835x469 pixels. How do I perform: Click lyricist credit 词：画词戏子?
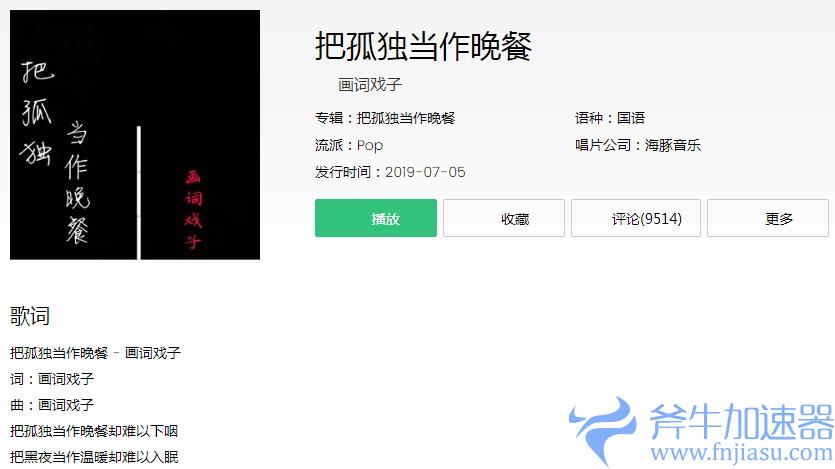[x=52, y=379]
